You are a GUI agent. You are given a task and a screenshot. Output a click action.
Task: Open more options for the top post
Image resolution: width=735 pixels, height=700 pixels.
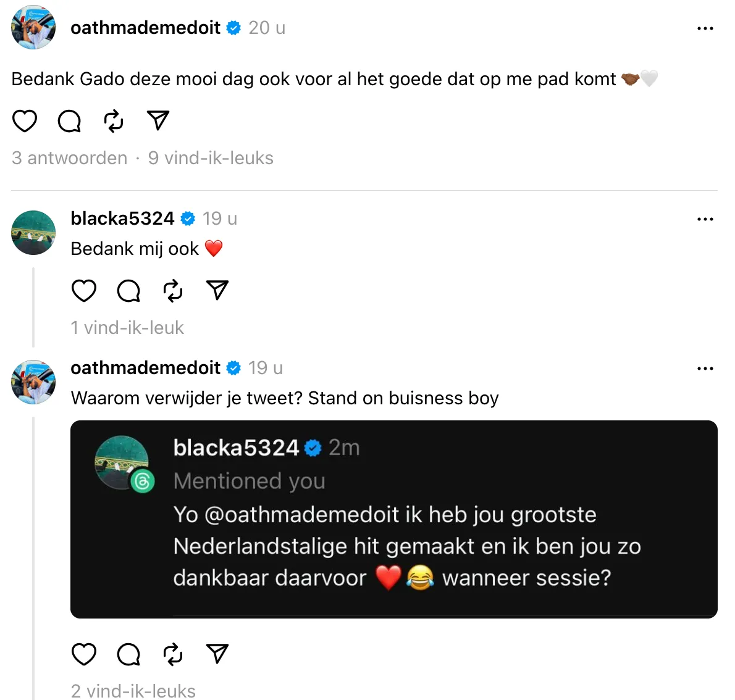(x=705, y=28)
